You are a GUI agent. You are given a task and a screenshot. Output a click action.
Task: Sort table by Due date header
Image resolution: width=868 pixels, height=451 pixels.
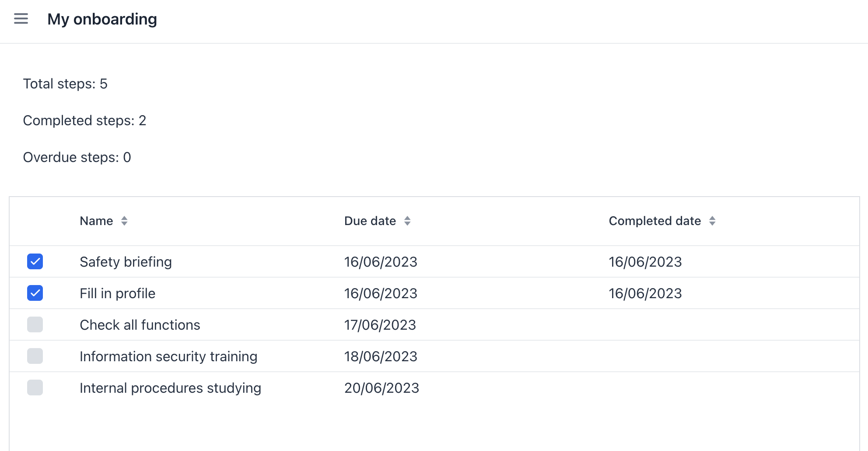(x=370, y=221)
